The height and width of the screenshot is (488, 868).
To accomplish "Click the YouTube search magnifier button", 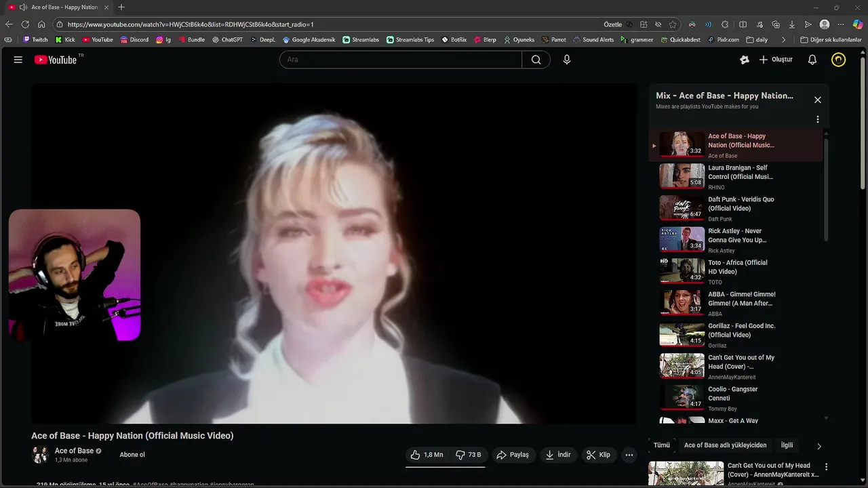I will (x=536, y=60).
